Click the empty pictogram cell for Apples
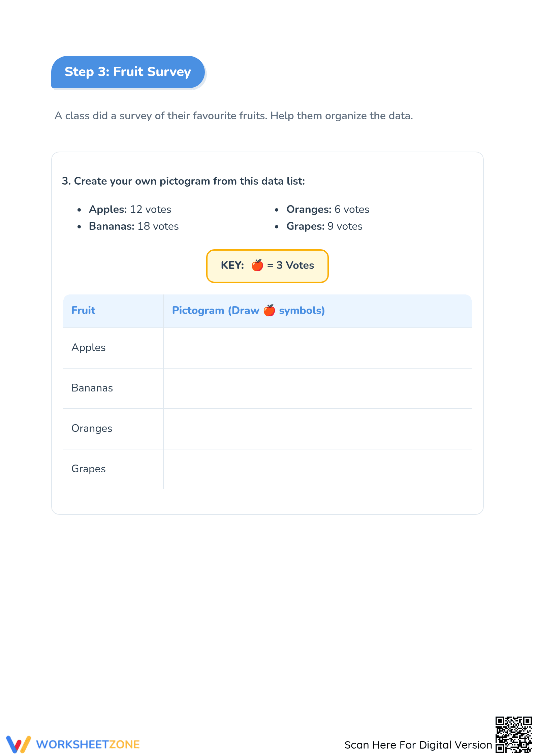Viewport: 535px width, 756px height. [x=317, y=348]
